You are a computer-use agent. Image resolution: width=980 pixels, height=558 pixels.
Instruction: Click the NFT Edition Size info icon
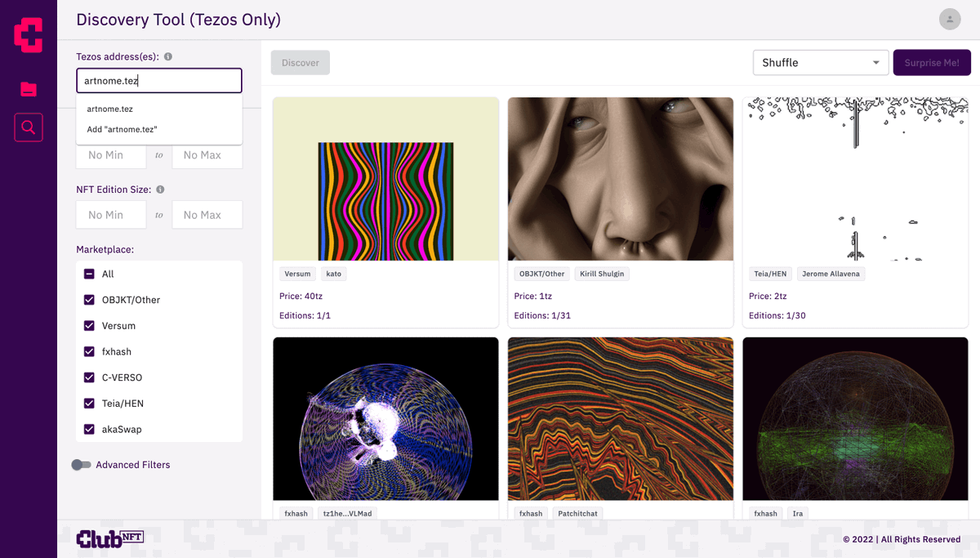click(160, 190)
